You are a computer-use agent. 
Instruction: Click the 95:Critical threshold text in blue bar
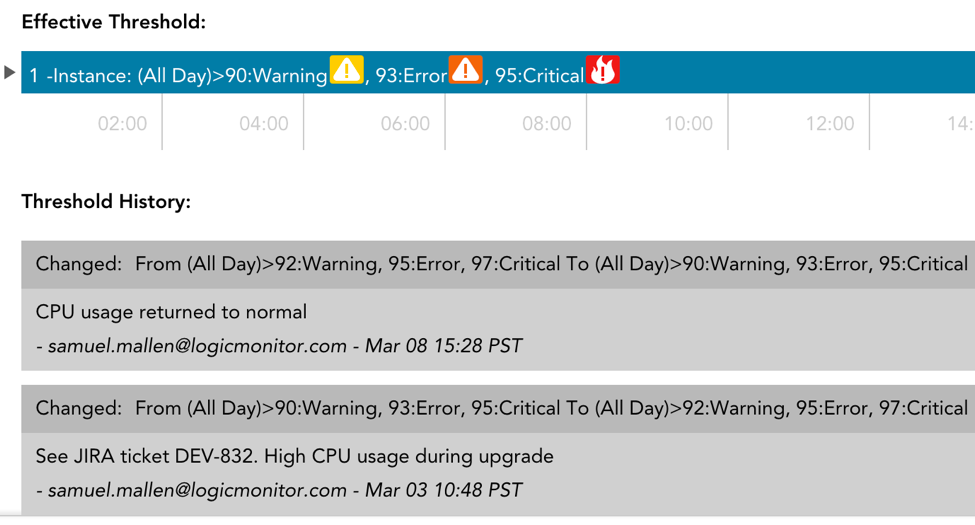click(x=539, y=75)
